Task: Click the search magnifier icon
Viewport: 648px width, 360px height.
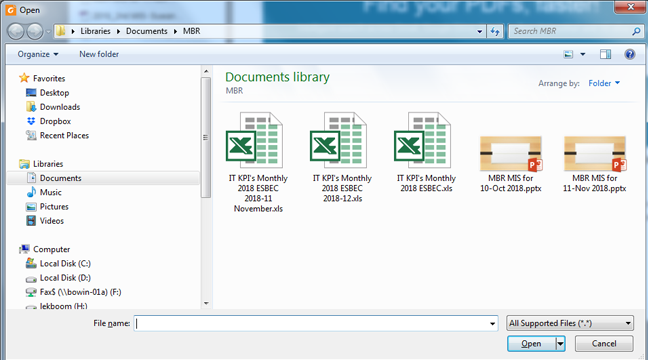Action: [636, 31]
